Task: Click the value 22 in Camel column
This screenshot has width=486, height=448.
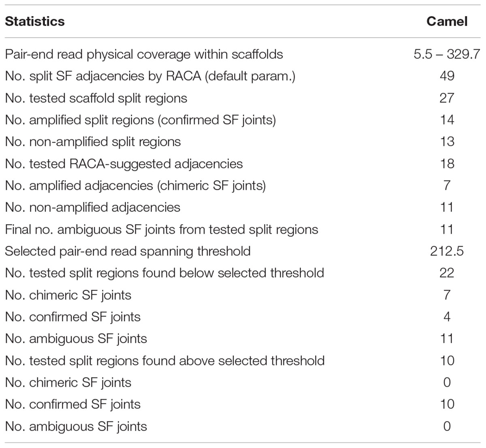Action: (x=447, y=273)
